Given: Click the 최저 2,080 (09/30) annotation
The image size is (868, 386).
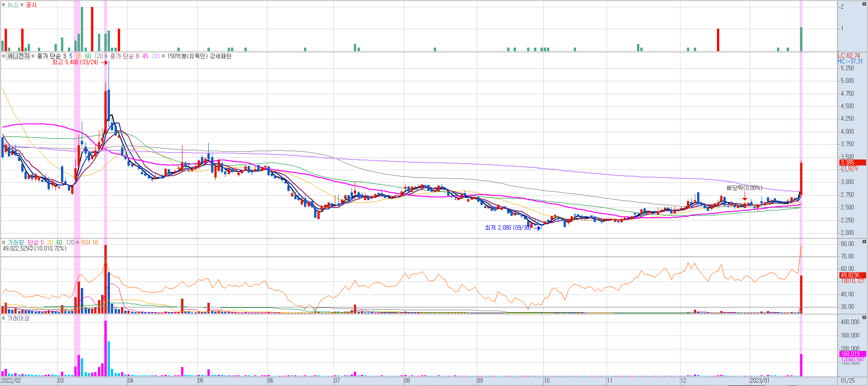Looking at the screenshot, I should click(508, 227).
